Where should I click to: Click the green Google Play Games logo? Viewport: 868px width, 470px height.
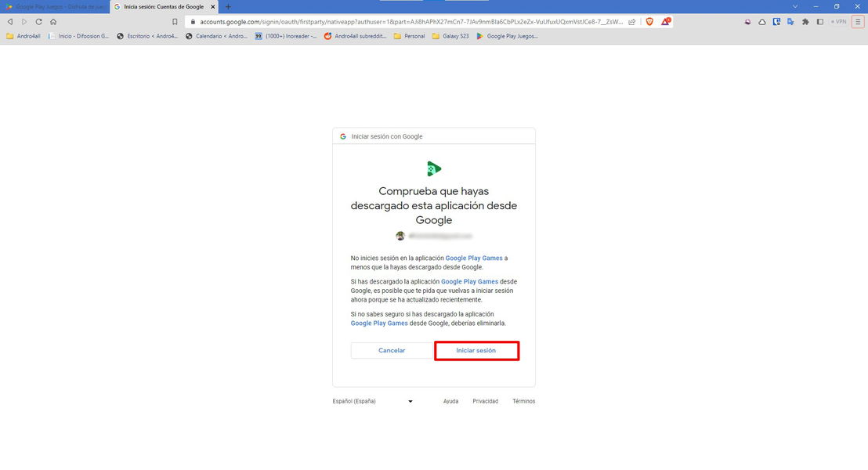coord(434,168)
